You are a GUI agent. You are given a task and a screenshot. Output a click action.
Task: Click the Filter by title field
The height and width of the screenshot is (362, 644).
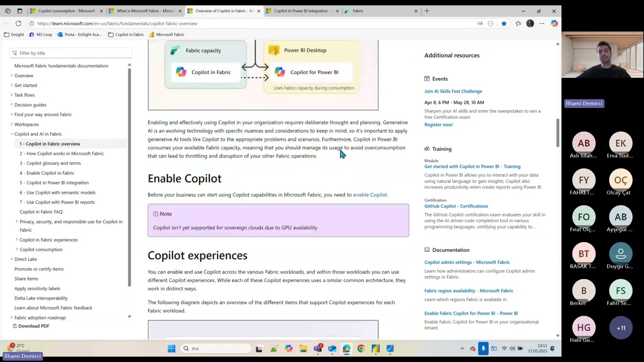70,53
